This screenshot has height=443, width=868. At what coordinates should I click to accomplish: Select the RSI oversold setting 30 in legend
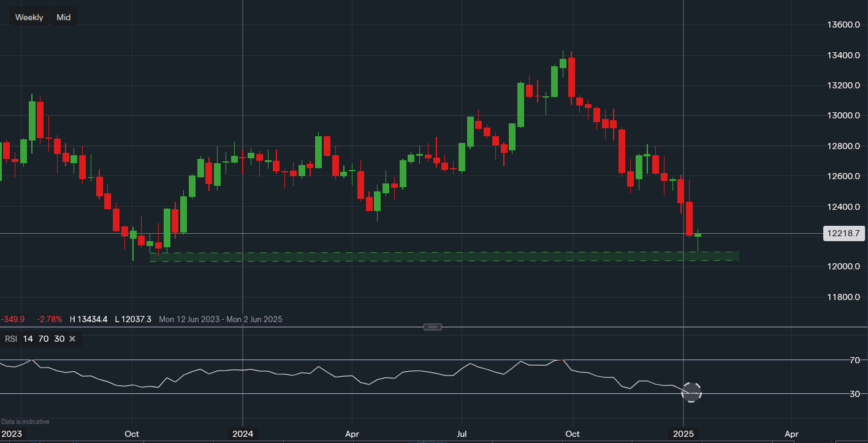(59, 339)
